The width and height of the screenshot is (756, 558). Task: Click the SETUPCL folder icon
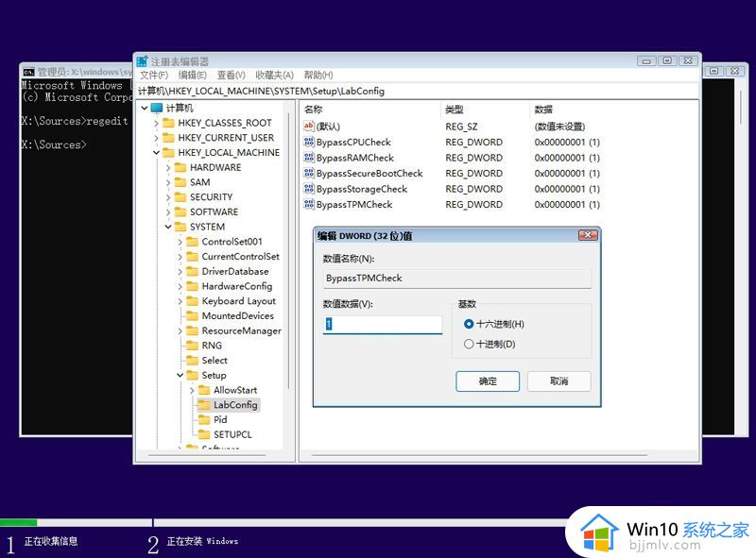pos(204,434)
